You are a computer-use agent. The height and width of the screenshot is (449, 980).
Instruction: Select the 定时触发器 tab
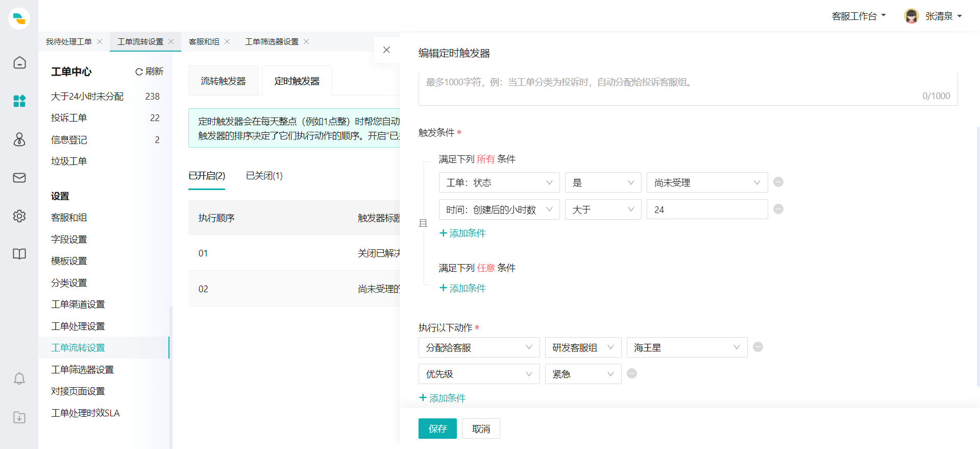coord(297,81)
